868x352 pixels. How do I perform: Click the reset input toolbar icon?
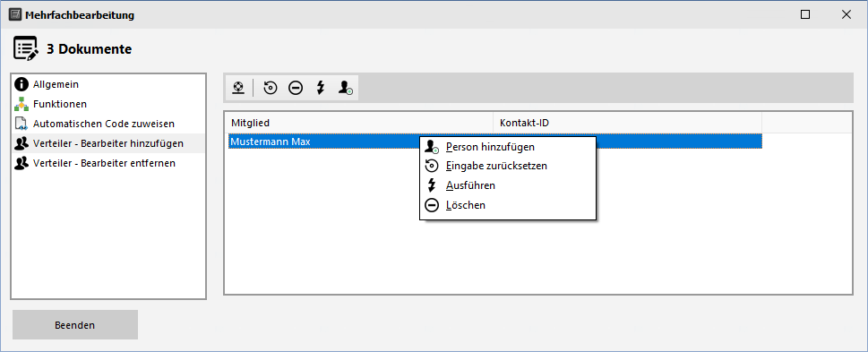pyautogui.click(x=271, y=88)
